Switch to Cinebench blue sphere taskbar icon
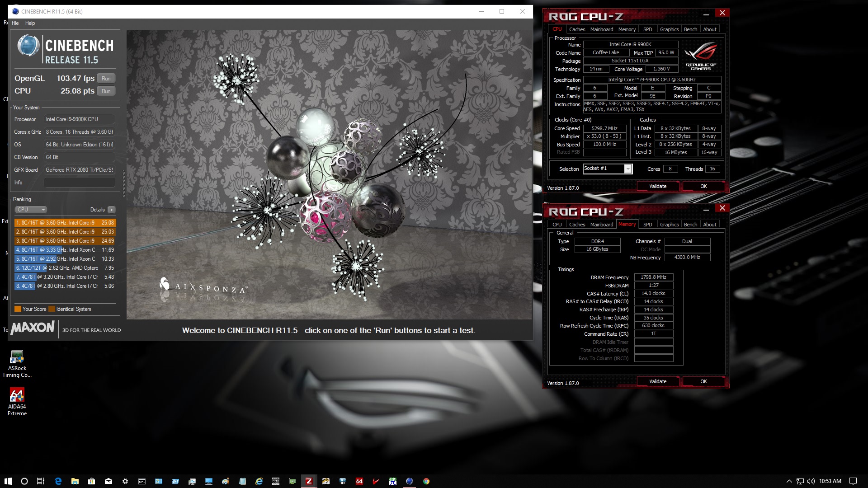 [410, 481]
